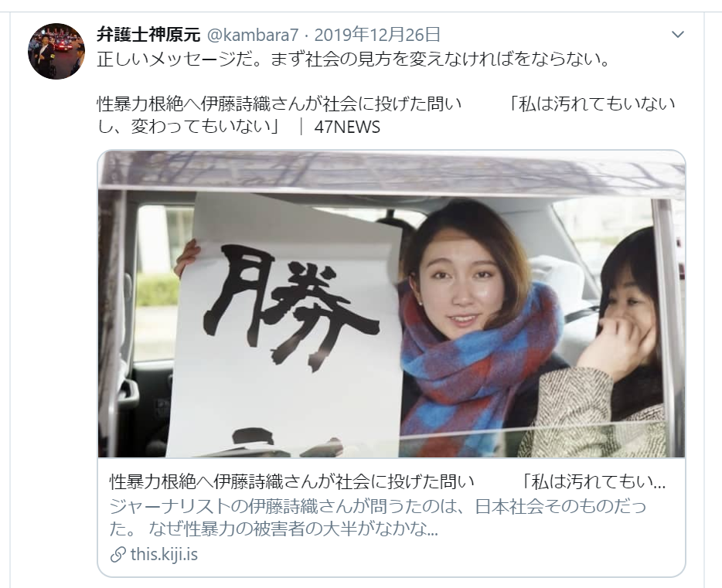Expand the tweet options chevron menu
The image size is (722, 588).
click(677, 35)
